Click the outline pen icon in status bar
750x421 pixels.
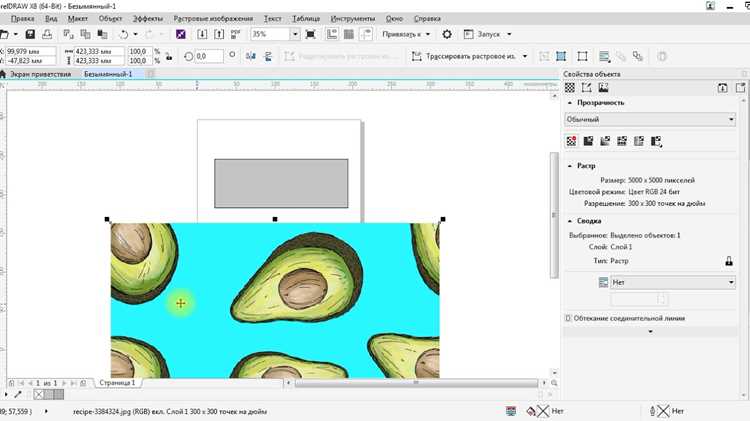coord(652,411)
